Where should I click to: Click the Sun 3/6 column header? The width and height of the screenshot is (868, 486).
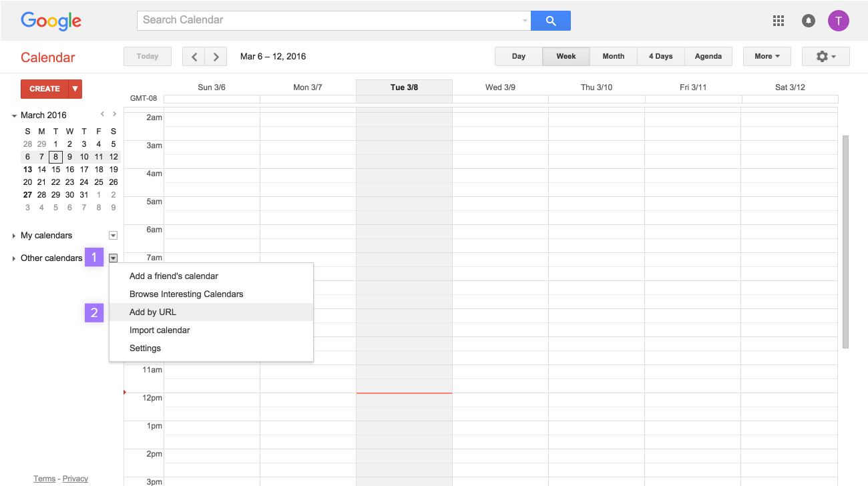click(x=212, y=87)
